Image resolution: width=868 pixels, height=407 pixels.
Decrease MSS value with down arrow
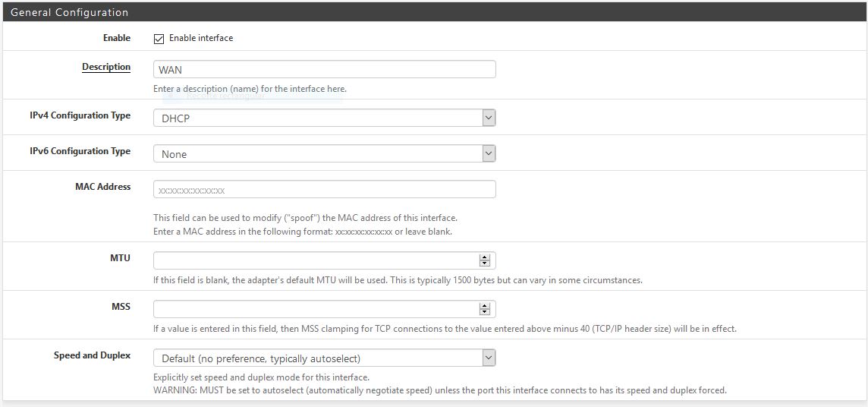coord(484,312)
